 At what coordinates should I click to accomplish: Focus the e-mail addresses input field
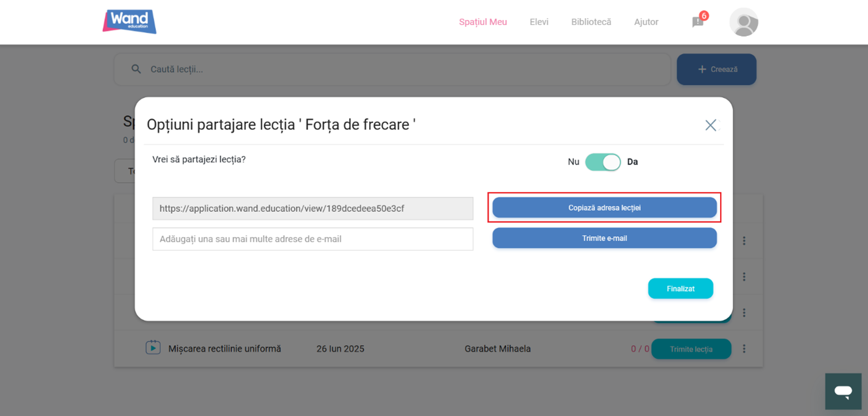pos(312,239)
